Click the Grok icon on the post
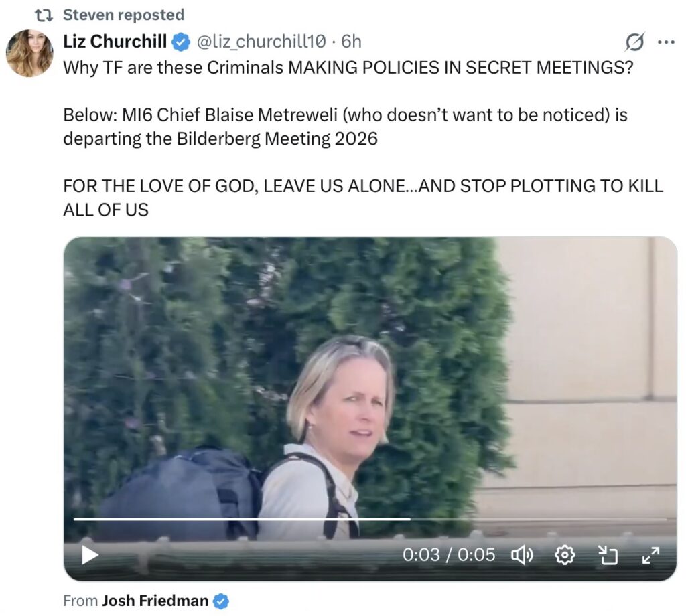The height and width of the screenshot is (616, 686). coord(633,42)
